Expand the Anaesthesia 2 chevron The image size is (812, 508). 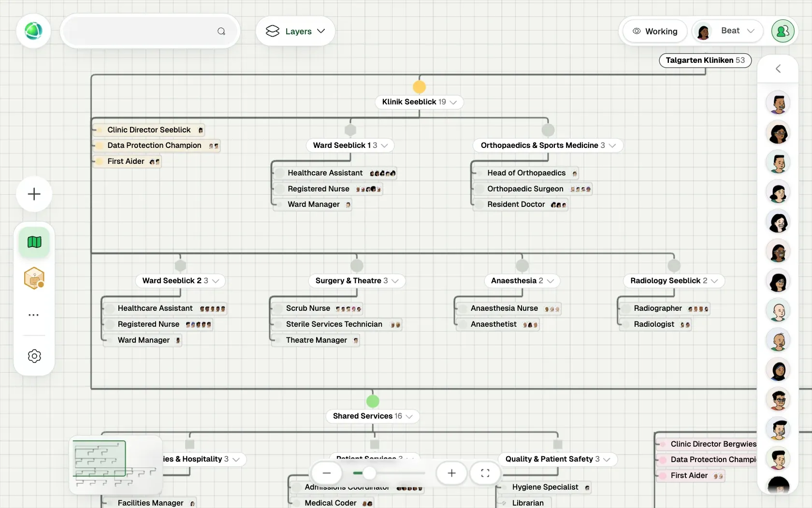(x=550, y=281)
